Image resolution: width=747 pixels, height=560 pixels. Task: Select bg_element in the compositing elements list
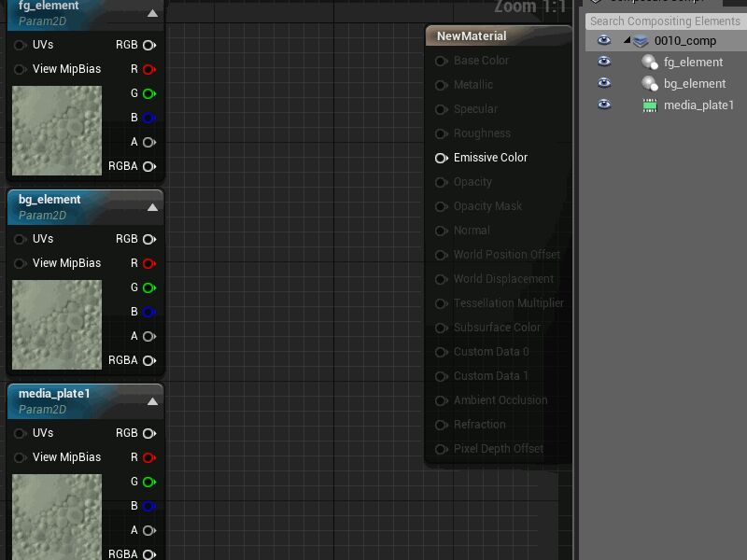694,84
